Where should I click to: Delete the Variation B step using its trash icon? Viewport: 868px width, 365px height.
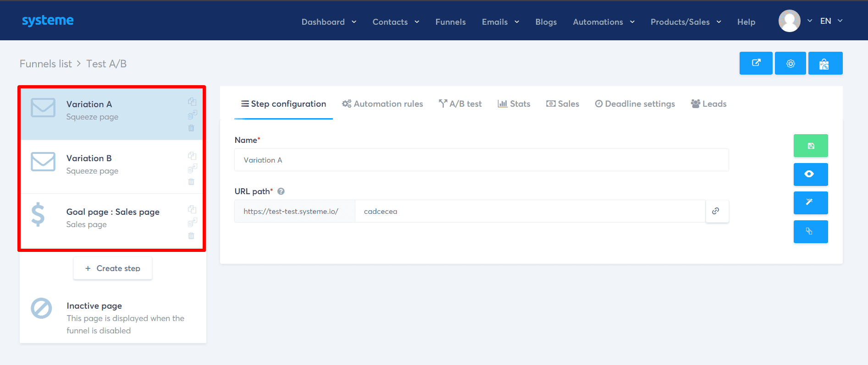pos(191,182)
